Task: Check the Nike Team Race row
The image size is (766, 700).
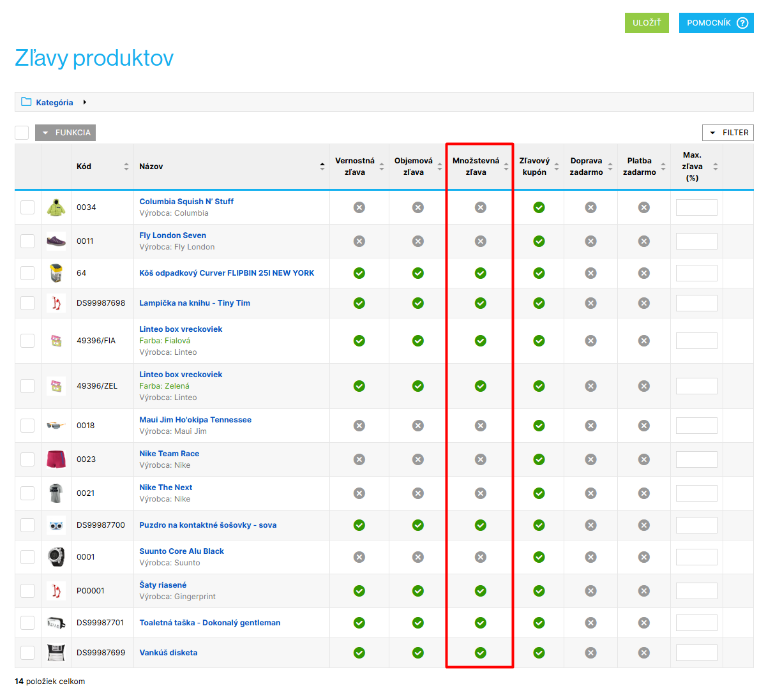Action: pyautogui.click(x=27, y=459)
